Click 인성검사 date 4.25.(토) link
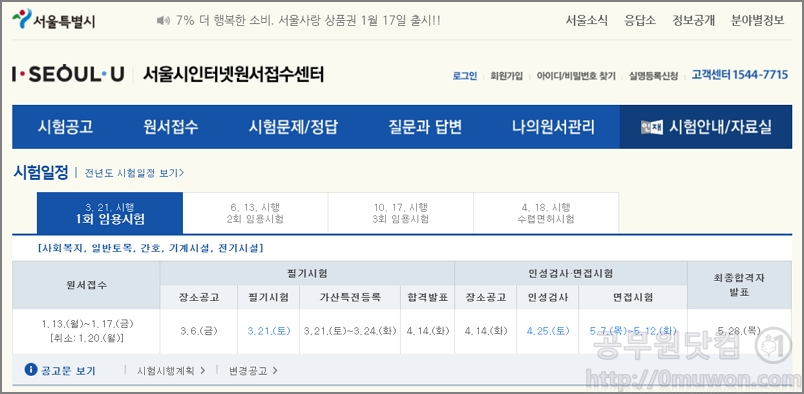Image resolution: width=804 pixels, height=394 pixels. point(548,331)
